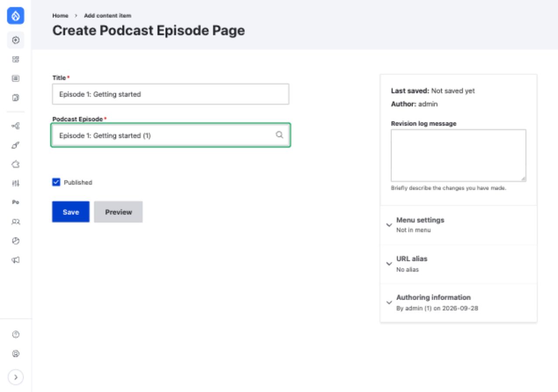Expand the sidebar with the arrow button

click(x=16, y=377)
